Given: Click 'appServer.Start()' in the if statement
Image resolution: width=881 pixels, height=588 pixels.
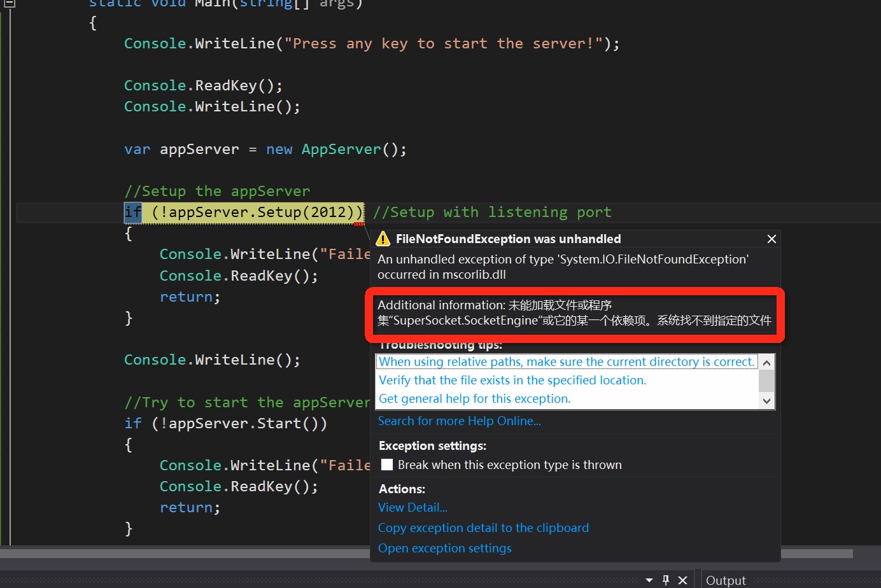Looking at the screenshot, I should [244, 423].
